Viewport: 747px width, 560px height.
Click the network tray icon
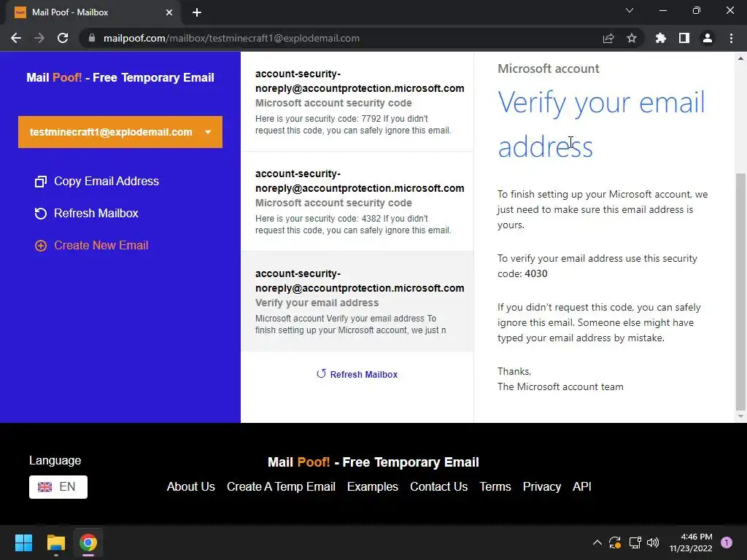[x=635, y=542]
